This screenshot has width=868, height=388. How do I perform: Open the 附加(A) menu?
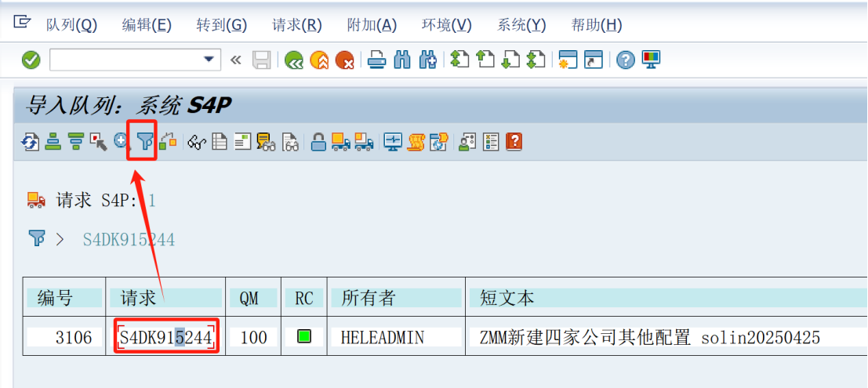click(372, 25)
